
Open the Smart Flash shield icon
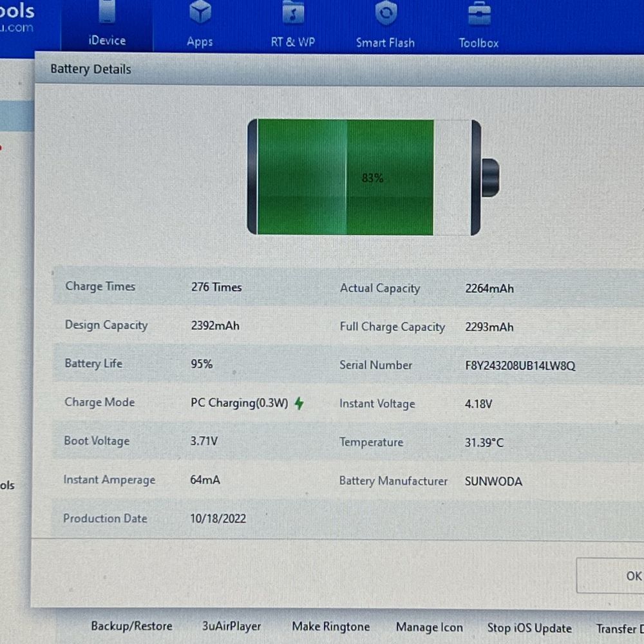[386, 12]
